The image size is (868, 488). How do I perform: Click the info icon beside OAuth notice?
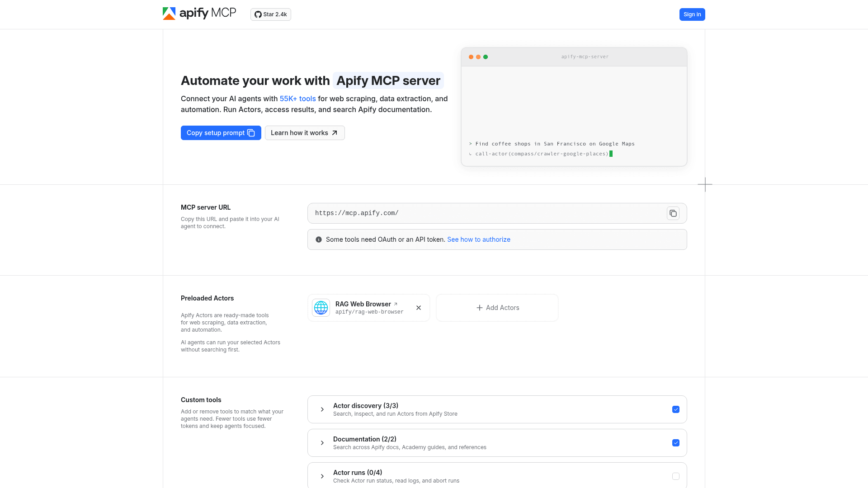click(319, 239)
